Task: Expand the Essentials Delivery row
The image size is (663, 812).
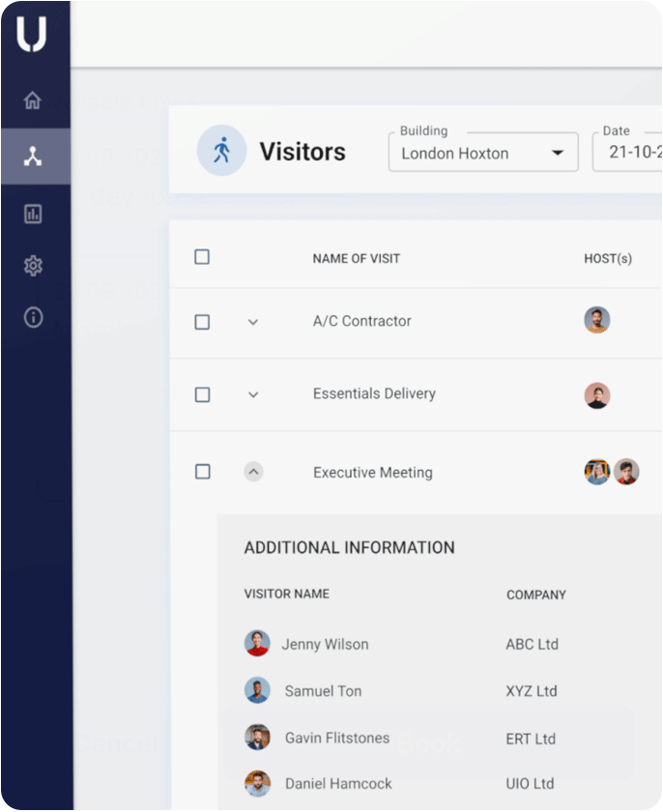Action: tap(253, 394)
